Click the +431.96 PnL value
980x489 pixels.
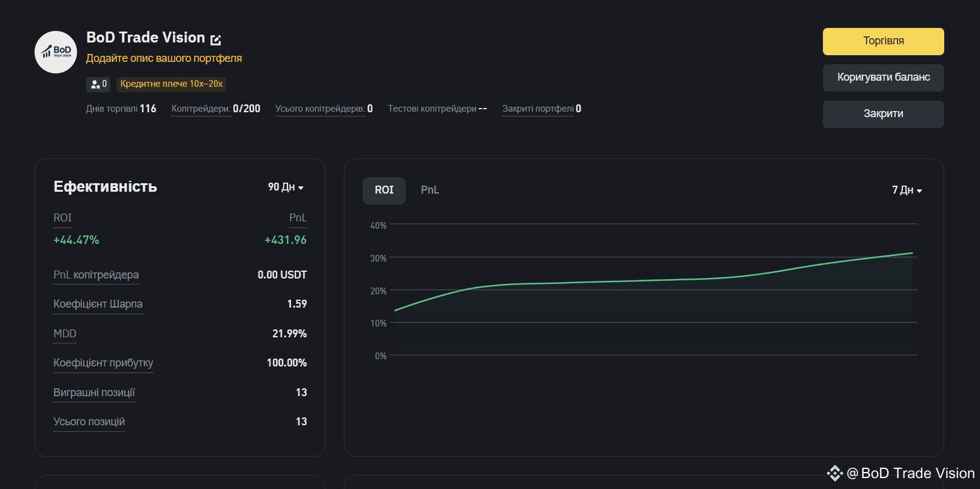pos(286,240)
